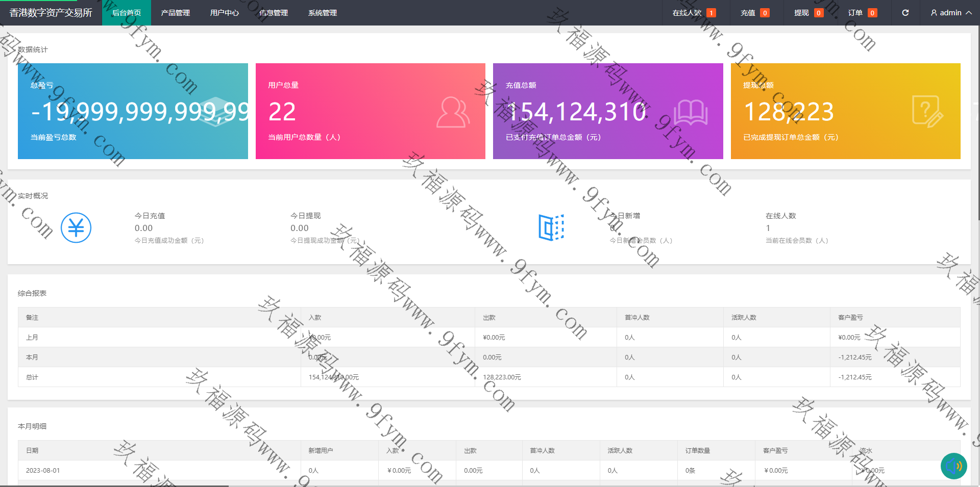Screen dimensions: 980x487
Task: Expand the admin user dropdown
Action: coord(950,13)
